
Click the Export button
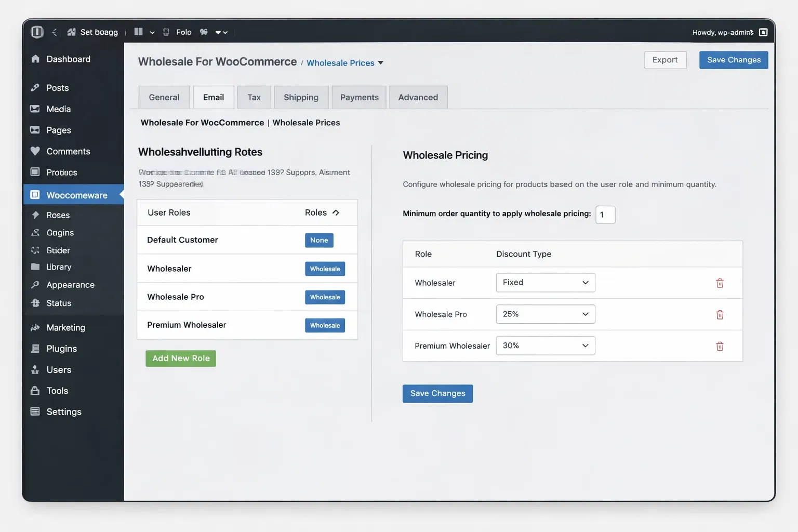click(665, 60)
